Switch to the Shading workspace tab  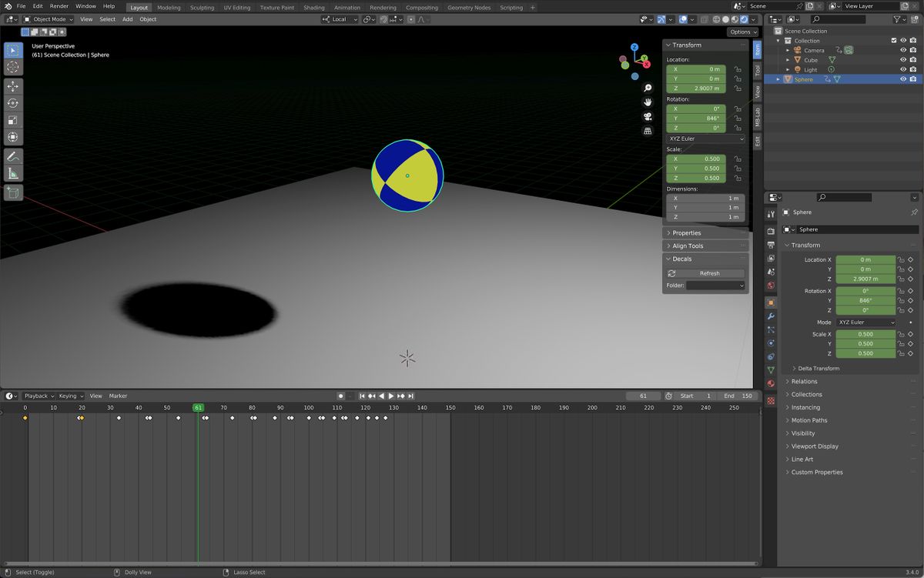tap(313, 6)
